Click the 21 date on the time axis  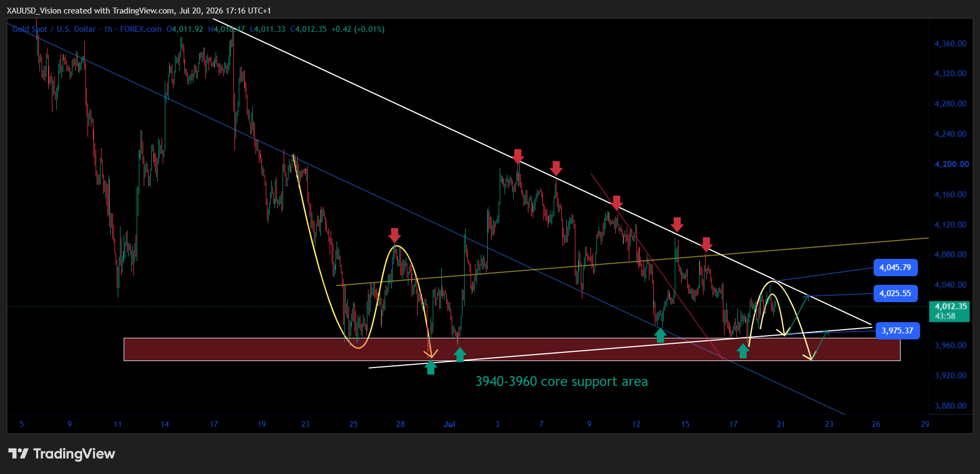[x=781, y=424]
